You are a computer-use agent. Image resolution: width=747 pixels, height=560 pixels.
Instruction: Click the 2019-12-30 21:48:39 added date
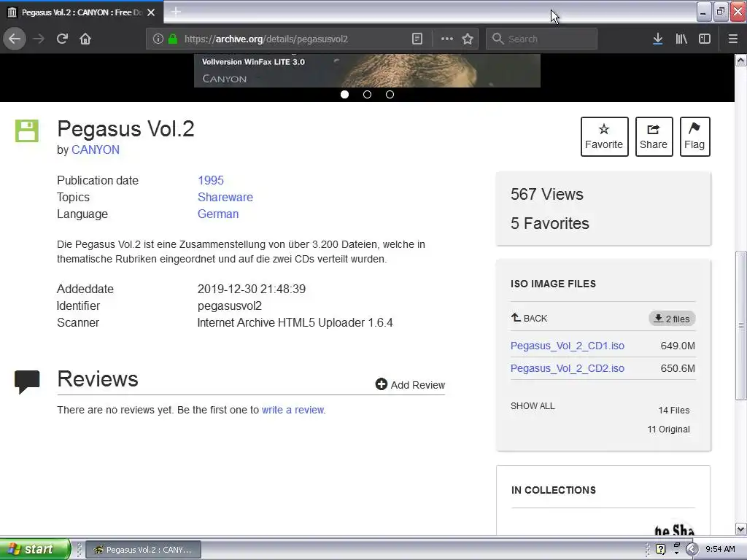[252, 289]
